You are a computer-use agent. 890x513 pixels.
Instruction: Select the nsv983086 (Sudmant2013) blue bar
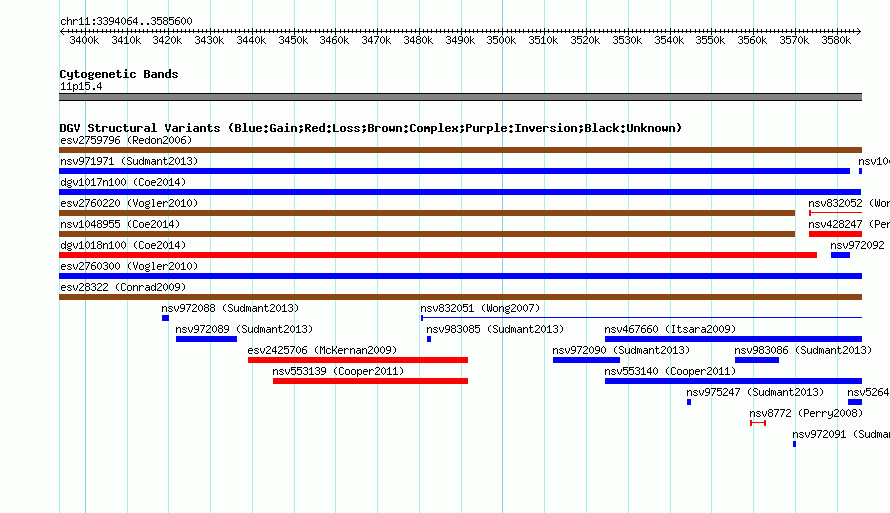757,360
